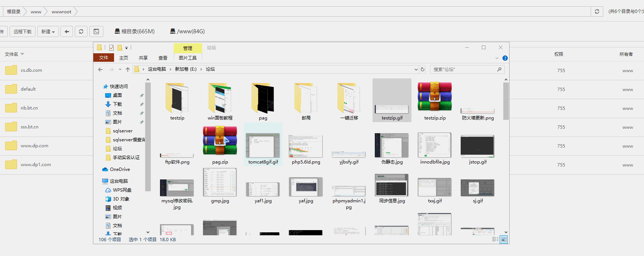The image size is (644, 256).
Task: Click the 搜索"论坛" search field
Action: point(463,70)
